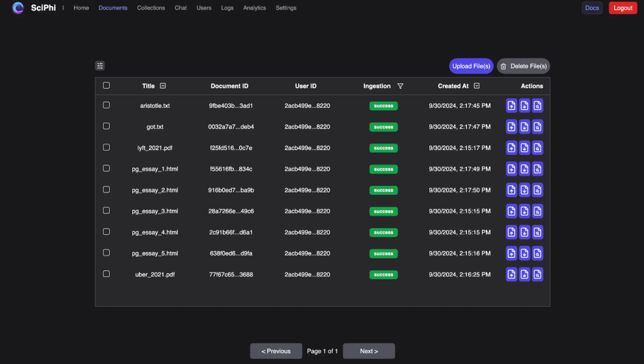
Task: Navigate to Users
Action: click(x=204, y=8)
